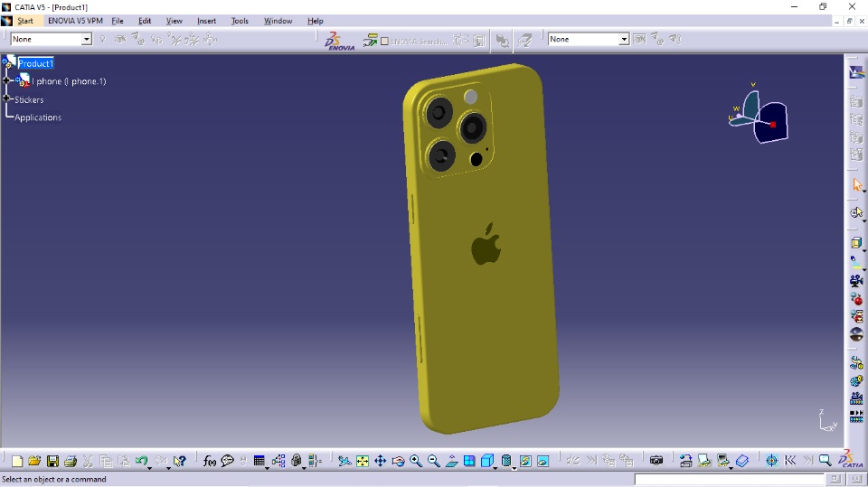Open the left None dropdown
868x487 pixels.
tap(87, 39)
